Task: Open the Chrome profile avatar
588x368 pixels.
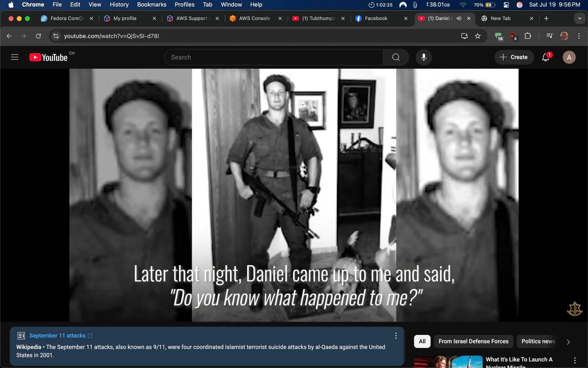Action: [564, 36]
